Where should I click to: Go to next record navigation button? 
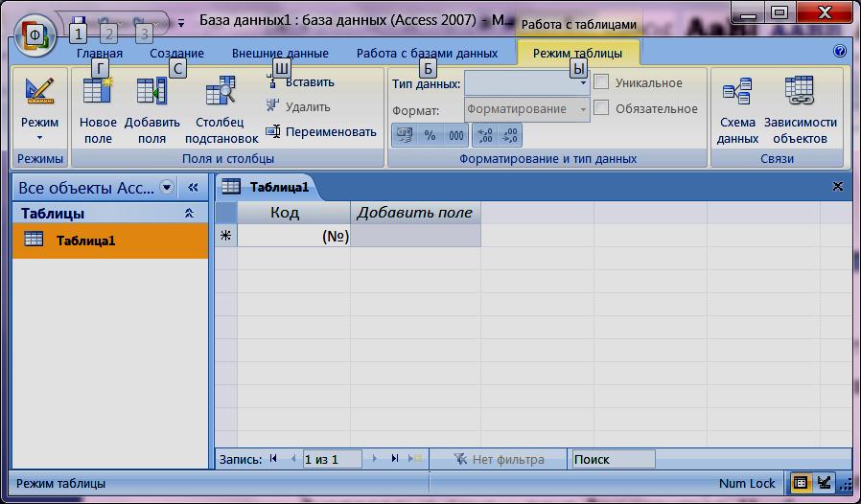click(x=375, y=458)
